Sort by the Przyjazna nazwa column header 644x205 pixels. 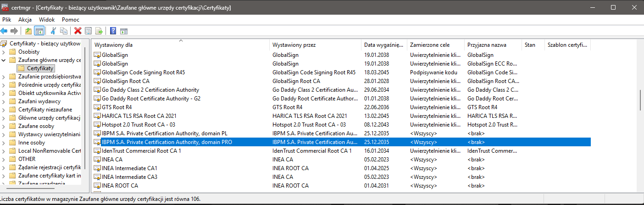[x=494, y=45]
